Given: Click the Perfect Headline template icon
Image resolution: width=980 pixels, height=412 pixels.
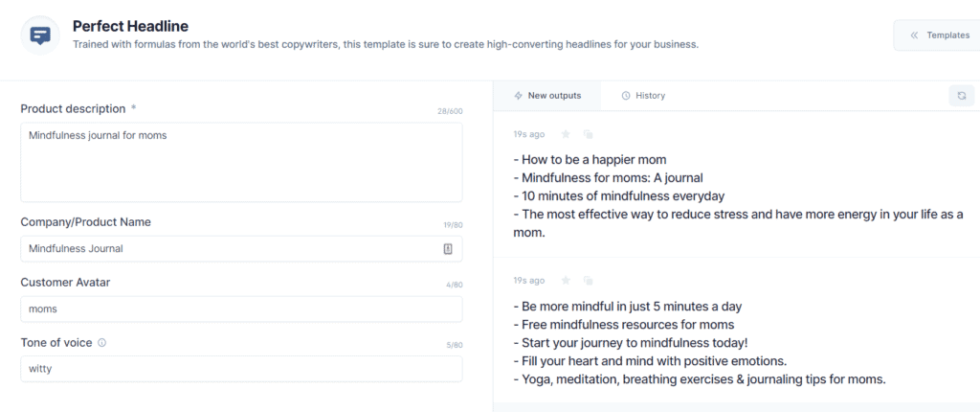Looking at the screenshot, I should (x=40, y=35).
